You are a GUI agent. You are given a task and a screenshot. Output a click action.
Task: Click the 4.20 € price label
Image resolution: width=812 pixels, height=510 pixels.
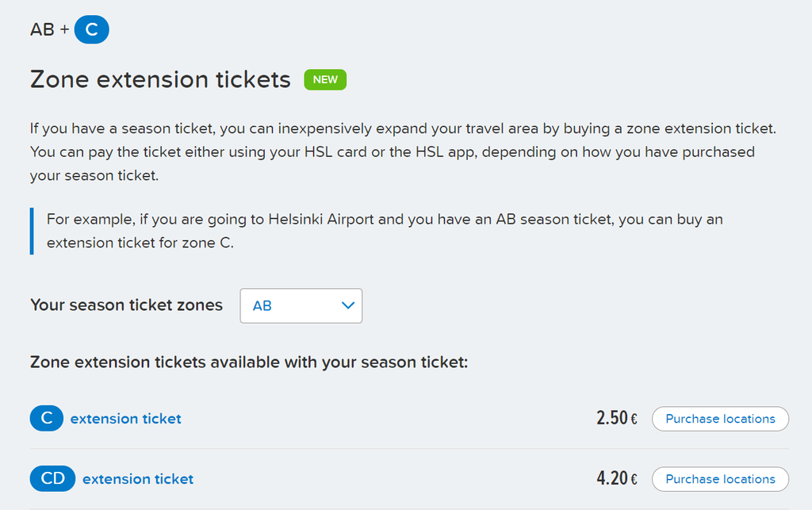pos(617,478)
